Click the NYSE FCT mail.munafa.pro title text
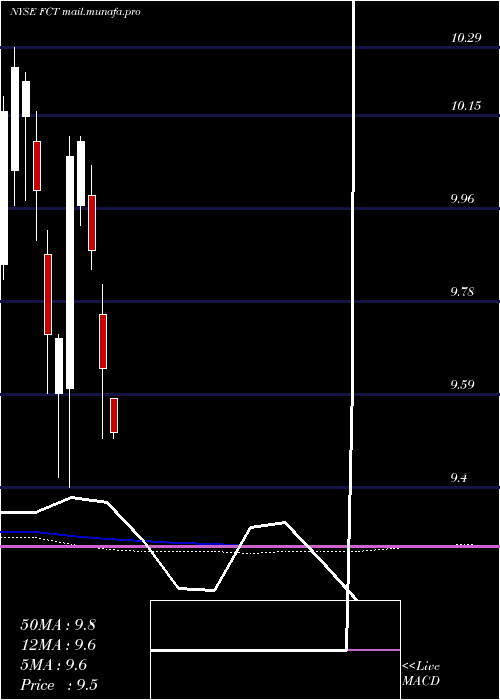 [x=75, y=12]
